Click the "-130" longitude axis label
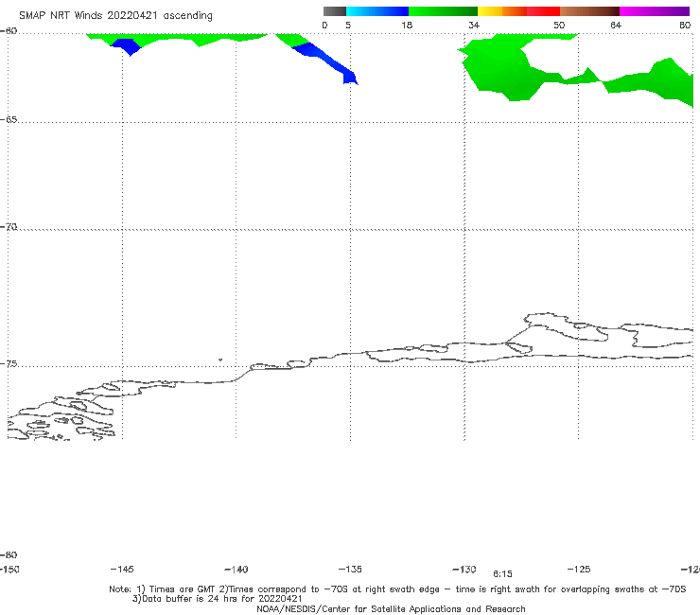The height and width of the screenshot is (615, 700). 464,570
